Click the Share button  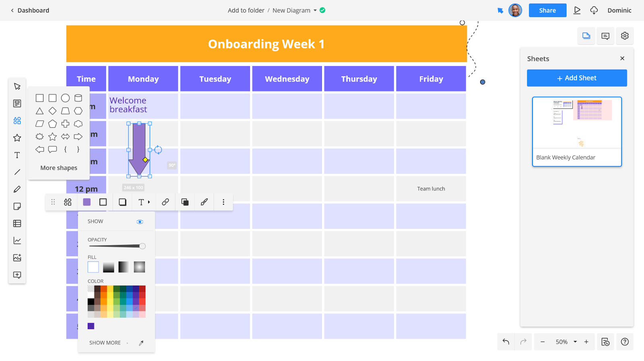547,10
